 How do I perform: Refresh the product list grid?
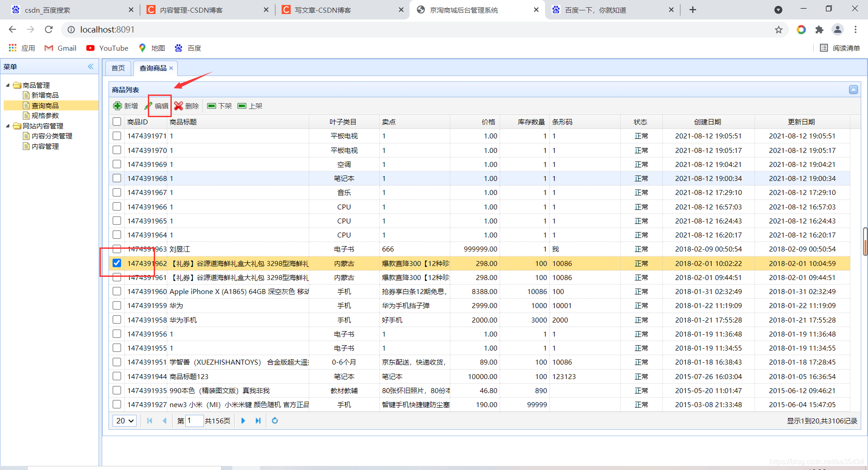click(x=275, y=421)
